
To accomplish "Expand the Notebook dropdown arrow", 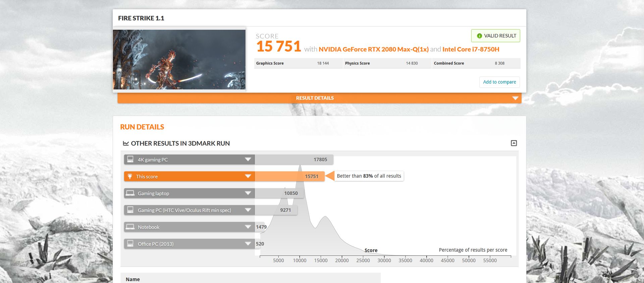I will click(248, 227).
